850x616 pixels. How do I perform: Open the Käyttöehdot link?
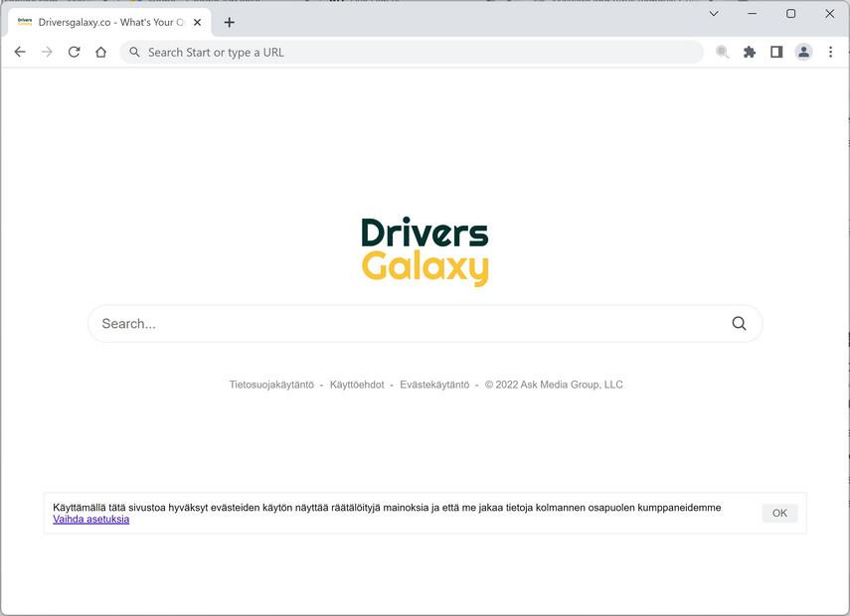(x=357, y=385)
